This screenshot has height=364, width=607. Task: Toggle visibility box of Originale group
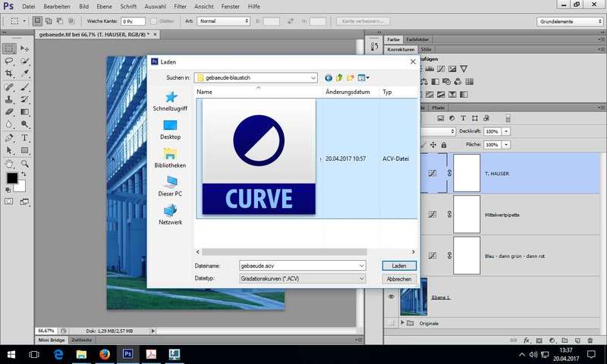392,323
